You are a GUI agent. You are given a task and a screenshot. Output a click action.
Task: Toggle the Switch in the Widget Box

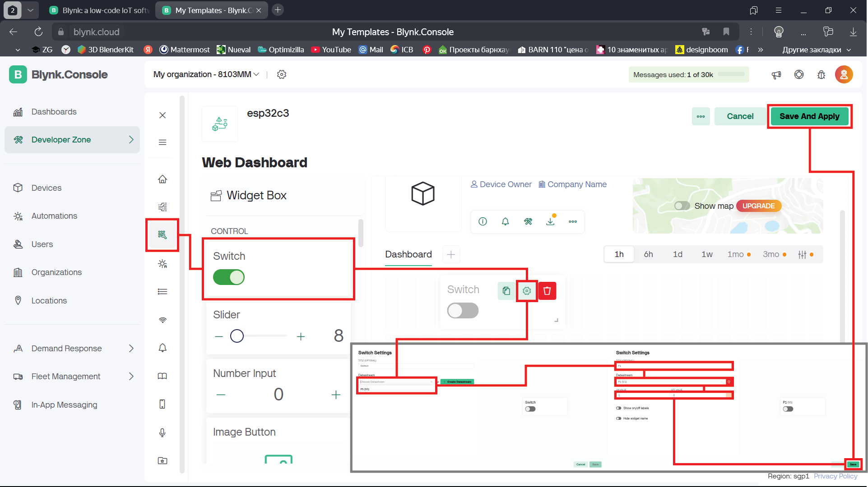pos(229,277)
